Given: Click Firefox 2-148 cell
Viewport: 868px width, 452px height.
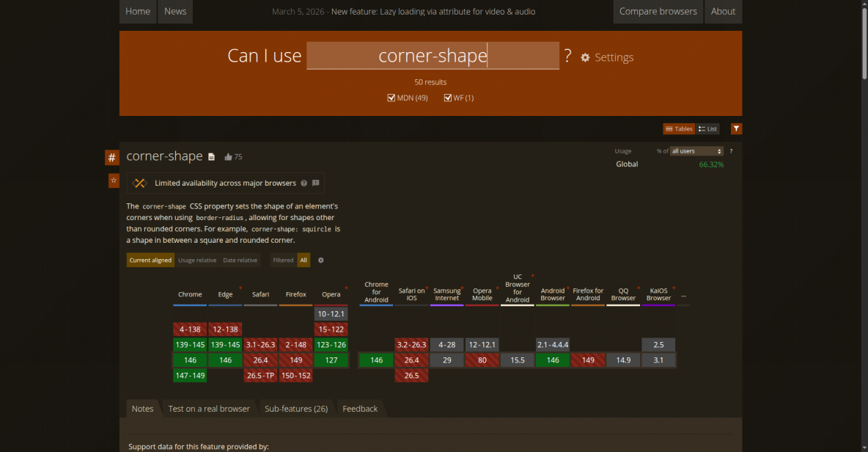Looking at the screenshot, I should pos(295,345).
